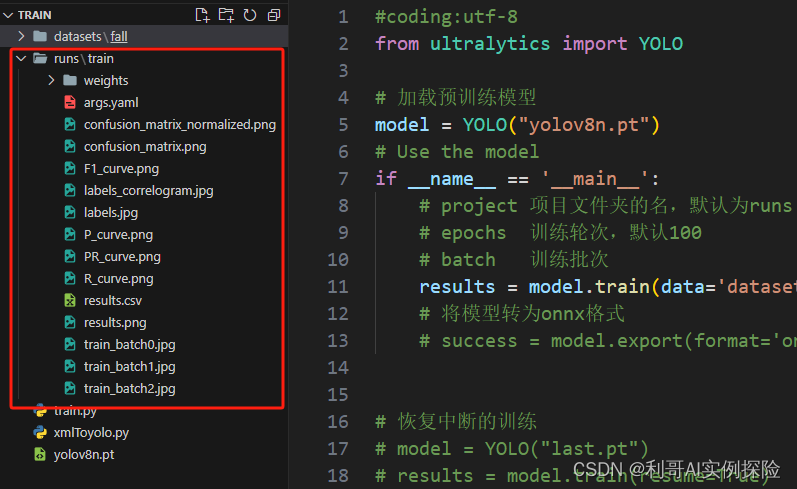797x489 pixels.
Task: Click the image icon beside train_batch2.jpg
Action: point(70,388)
